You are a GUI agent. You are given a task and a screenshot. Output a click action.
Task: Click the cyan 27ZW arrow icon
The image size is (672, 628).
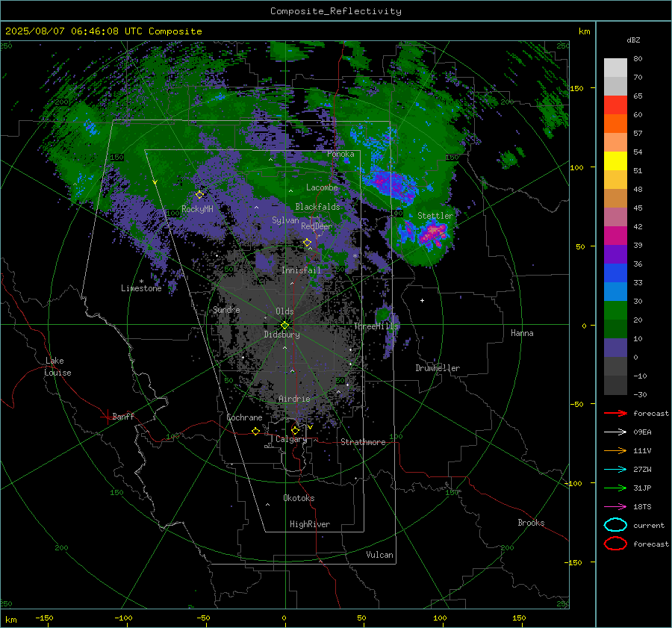click(615, 470)
